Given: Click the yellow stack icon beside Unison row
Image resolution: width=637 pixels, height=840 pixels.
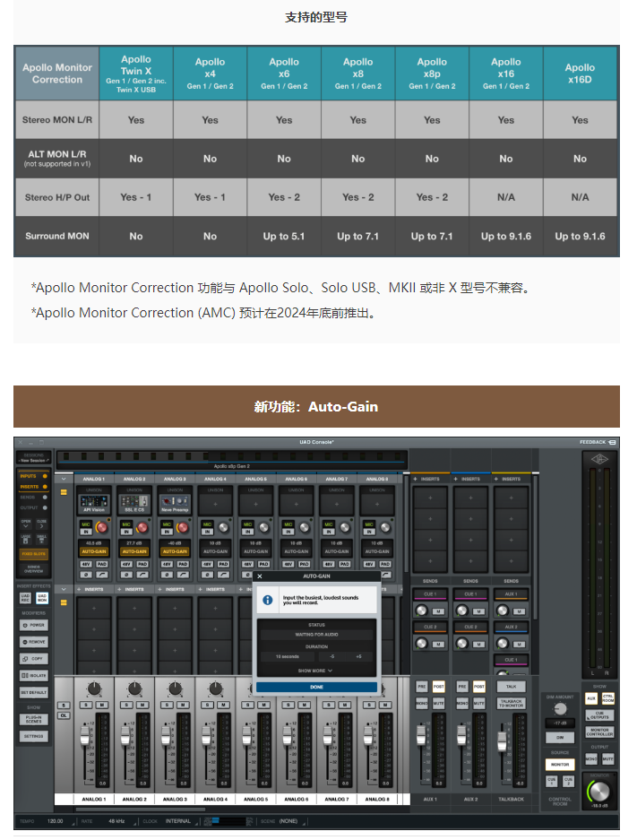Looking at the screenshot, I should [64, 492].
